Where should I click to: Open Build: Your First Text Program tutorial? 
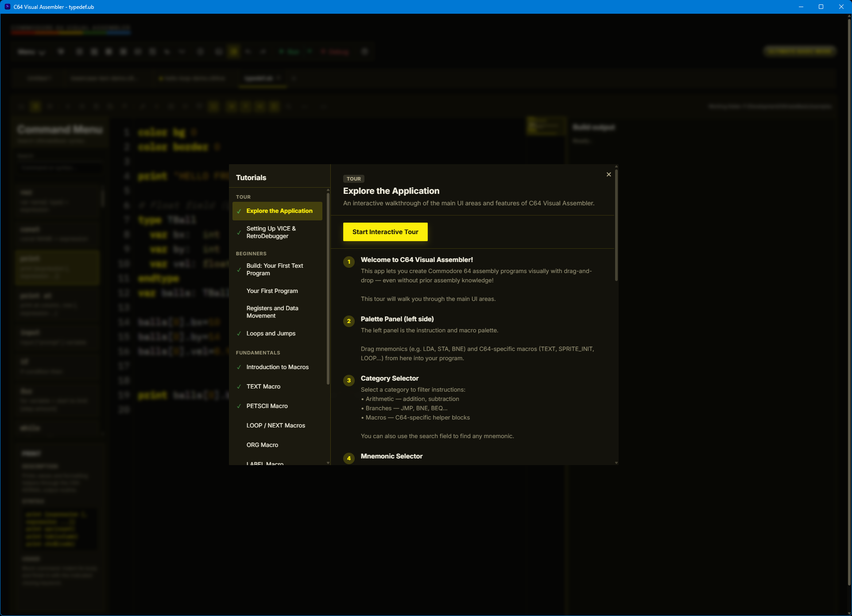pyautogui.click(x=277, y=269)
